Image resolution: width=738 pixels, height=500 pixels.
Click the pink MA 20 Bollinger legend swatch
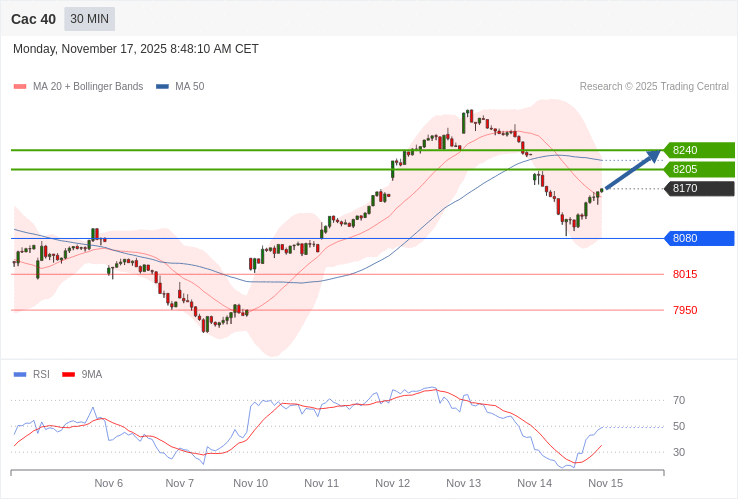pyautogui.click(x=20, y=87)
